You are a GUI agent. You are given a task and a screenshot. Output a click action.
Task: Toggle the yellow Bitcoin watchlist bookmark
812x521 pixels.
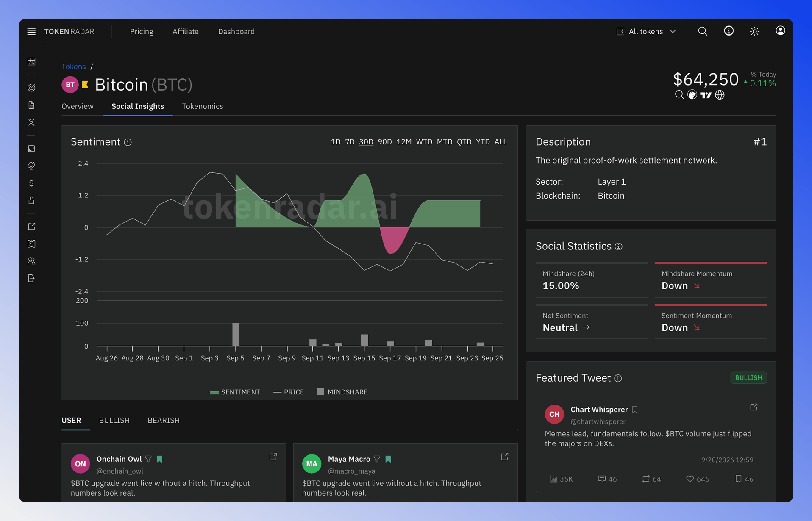pyautogui.click(x=85, y=85)
